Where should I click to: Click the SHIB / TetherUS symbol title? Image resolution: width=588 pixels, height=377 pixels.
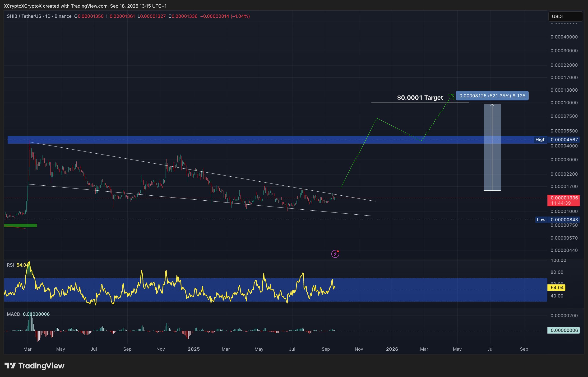point(24,16)
